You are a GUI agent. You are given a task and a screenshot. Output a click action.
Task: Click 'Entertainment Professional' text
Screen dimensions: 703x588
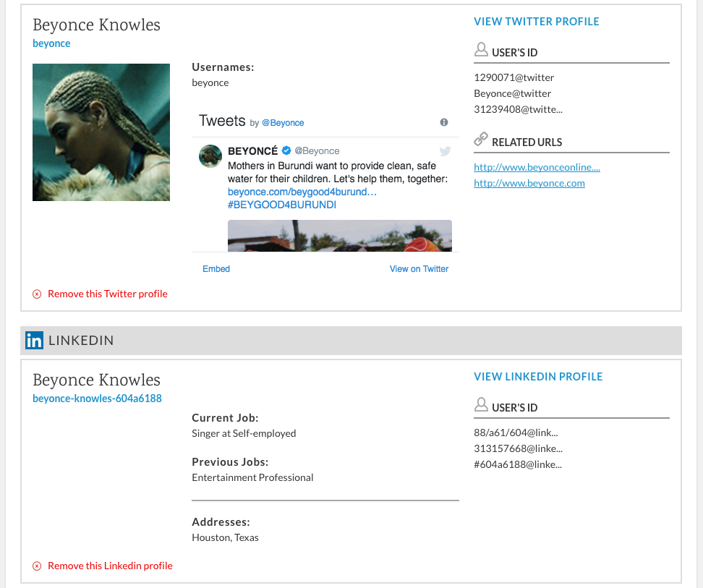click(252, 478)
